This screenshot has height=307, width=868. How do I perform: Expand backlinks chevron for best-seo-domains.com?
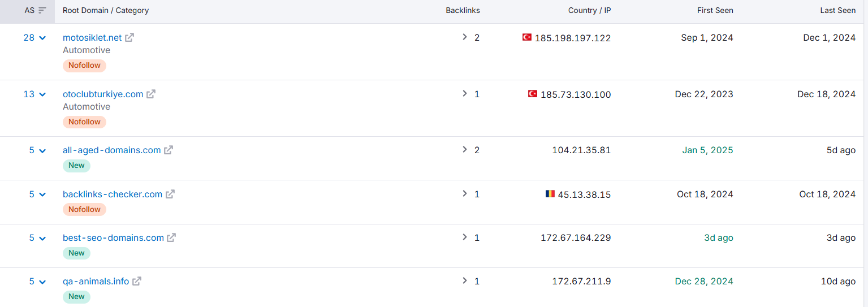tap(465, 237)
